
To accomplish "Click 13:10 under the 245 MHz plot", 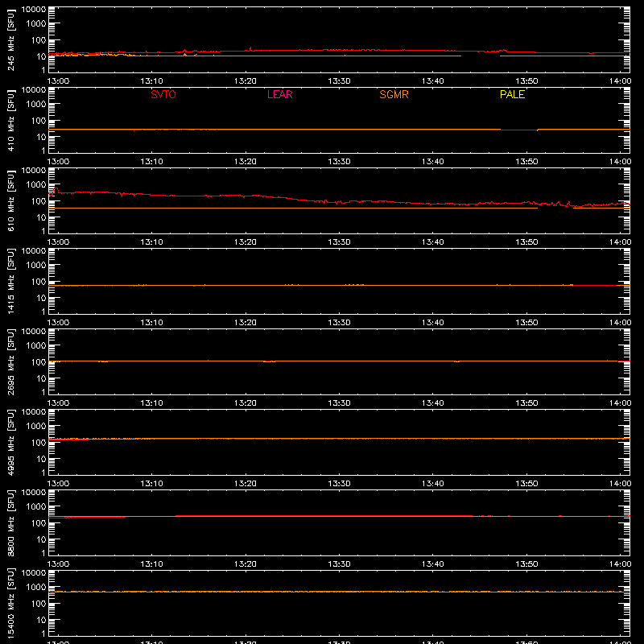I will (x=151, y=81).
